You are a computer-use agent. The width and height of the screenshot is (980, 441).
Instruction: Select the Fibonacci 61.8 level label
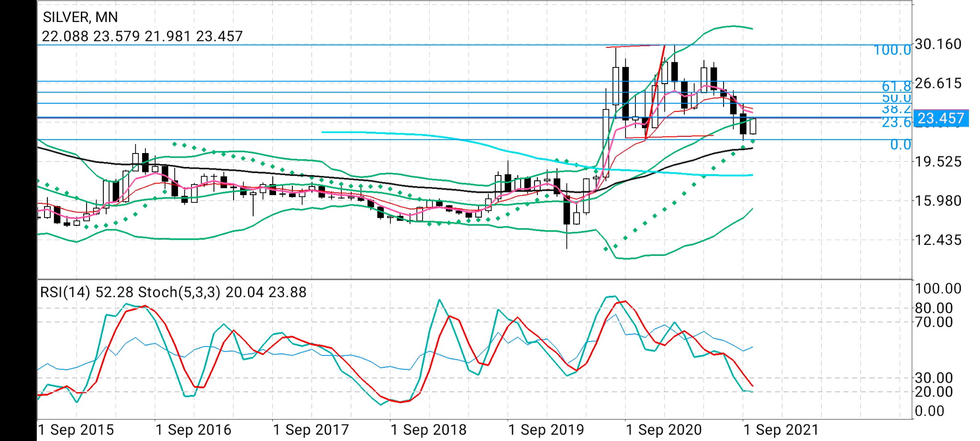(896, 86)
